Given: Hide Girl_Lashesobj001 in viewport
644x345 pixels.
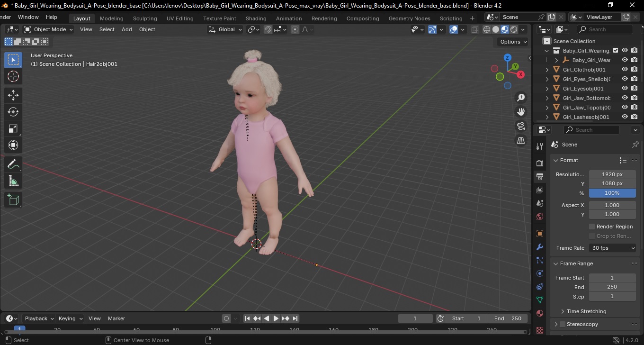Looking at the screenshot, I should 625,117.
